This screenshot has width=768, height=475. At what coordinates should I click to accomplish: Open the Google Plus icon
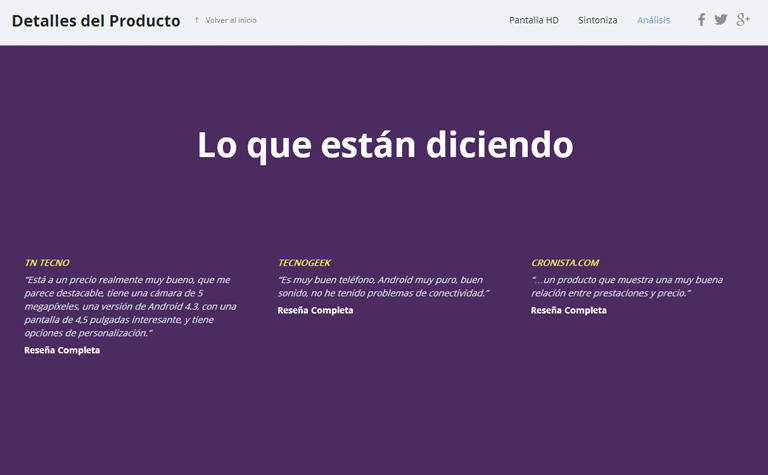coord(743,20)
